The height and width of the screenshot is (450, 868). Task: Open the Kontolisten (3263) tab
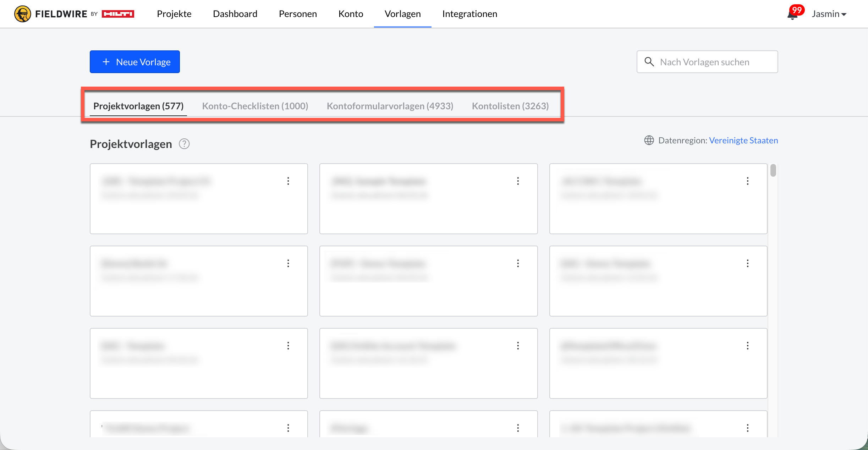click(510, 106)
